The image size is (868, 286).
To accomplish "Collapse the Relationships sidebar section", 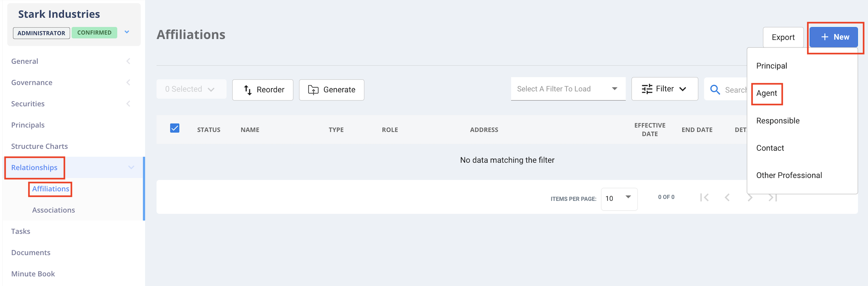I will click(x=131, y=168).
